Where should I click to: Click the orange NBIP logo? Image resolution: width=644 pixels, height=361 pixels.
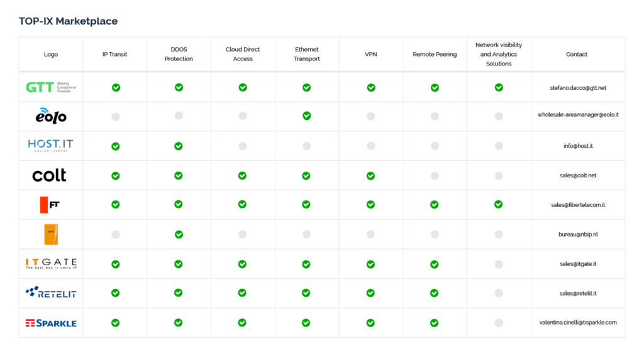pos(51,234)
